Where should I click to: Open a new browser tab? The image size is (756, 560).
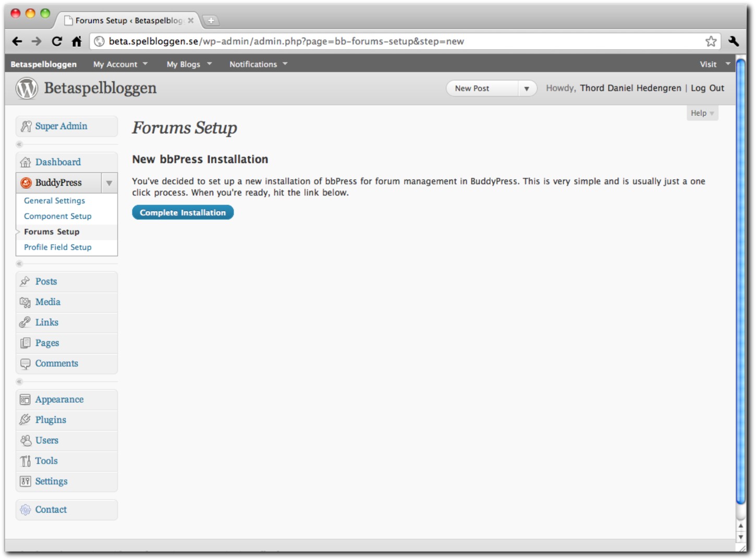[x=211, y=20]
